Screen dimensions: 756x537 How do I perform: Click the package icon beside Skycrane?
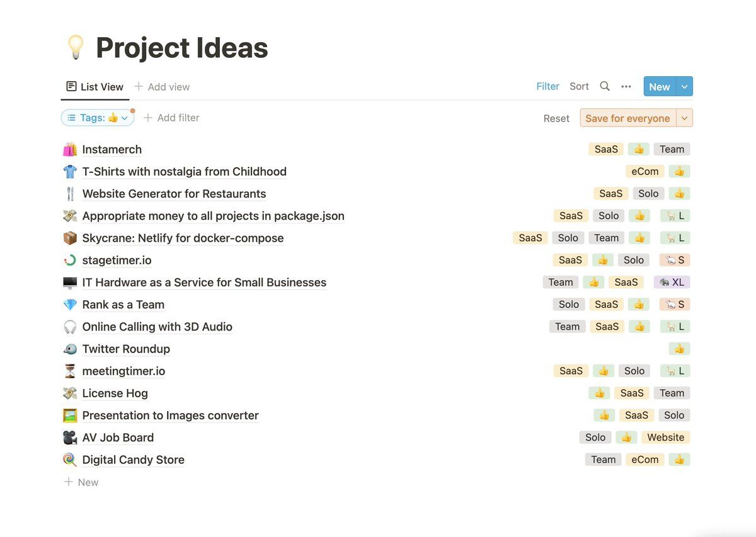pos(70,238)
